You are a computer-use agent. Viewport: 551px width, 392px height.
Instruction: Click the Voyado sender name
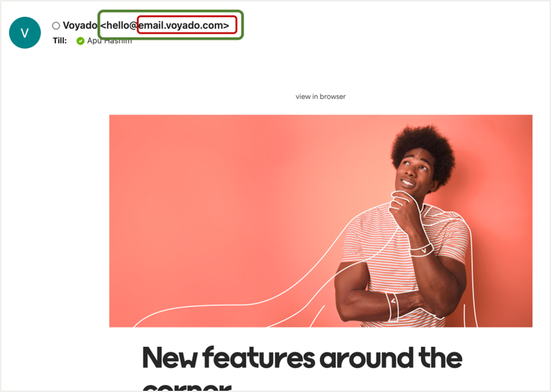pos(80,25)
